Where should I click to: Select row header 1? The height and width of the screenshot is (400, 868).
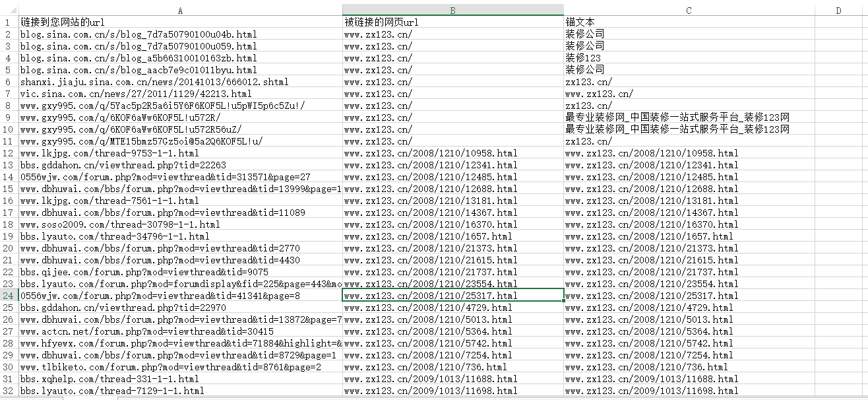pos(7,22)
